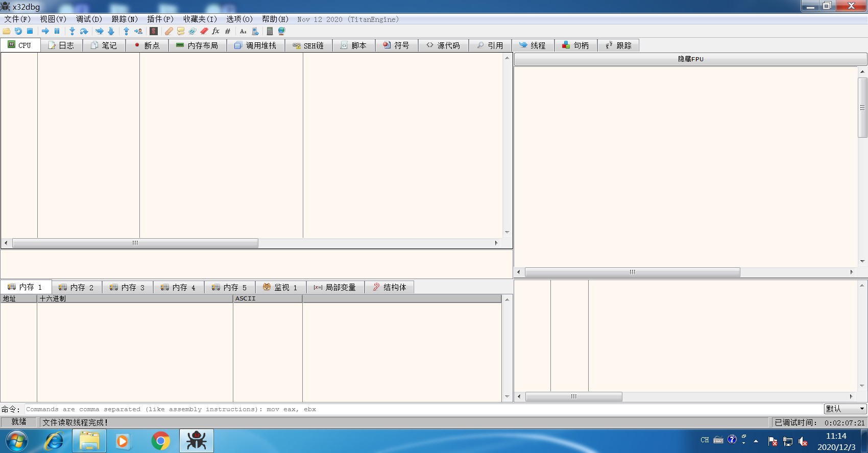
Task: Select the 内存 5 dump tab
Action: [x=230, y=287]
